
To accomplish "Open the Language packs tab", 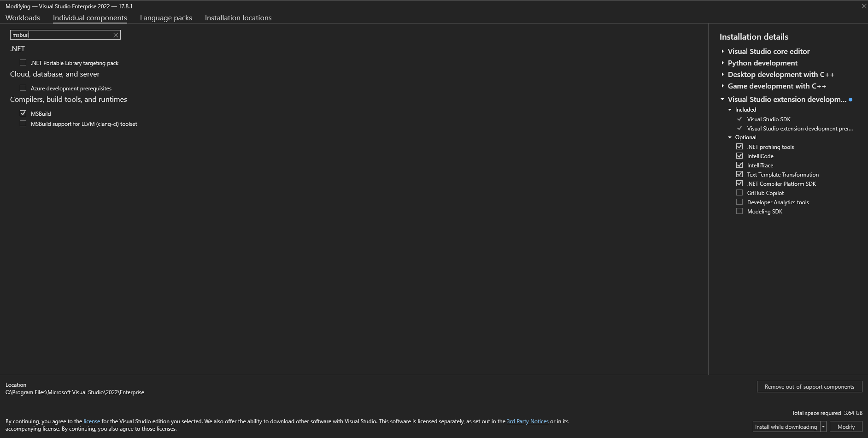I will [166, 18].
